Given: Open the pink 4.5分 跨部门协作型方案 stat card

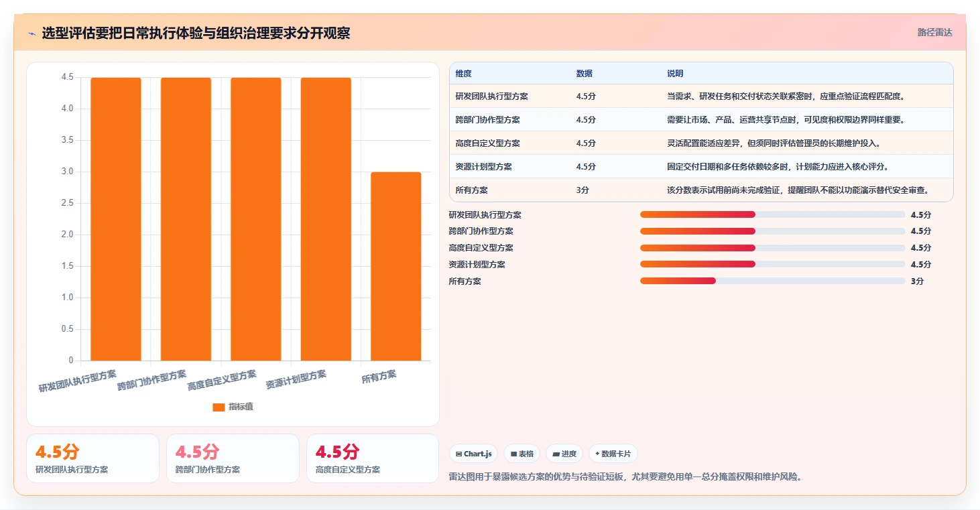Looking at the screenshot, I should (x=233, y=458).
